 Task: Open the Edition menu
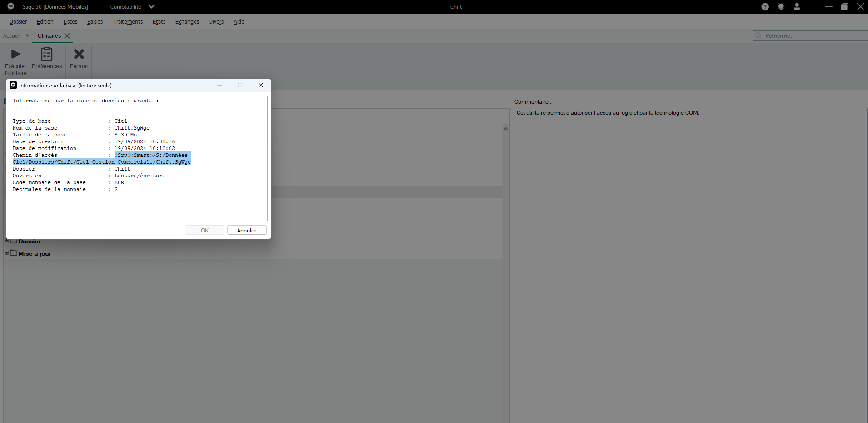[x=45, y=22]
